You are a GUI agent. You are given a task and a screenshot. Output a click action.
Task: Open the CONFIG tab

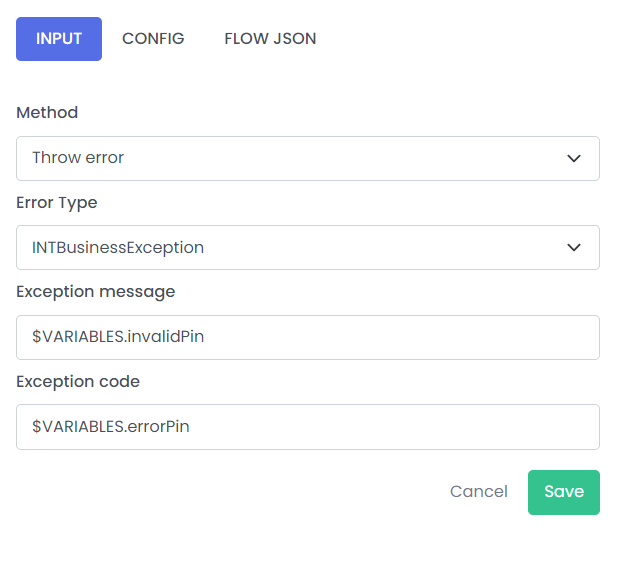(153, 39)
